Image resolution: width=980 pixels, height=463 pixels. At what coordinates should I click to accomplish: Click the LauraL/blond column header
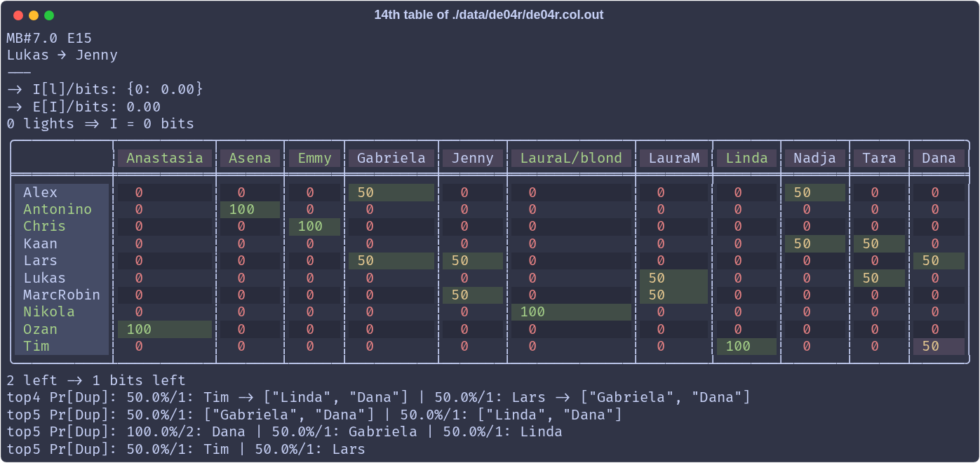(571, 158)
